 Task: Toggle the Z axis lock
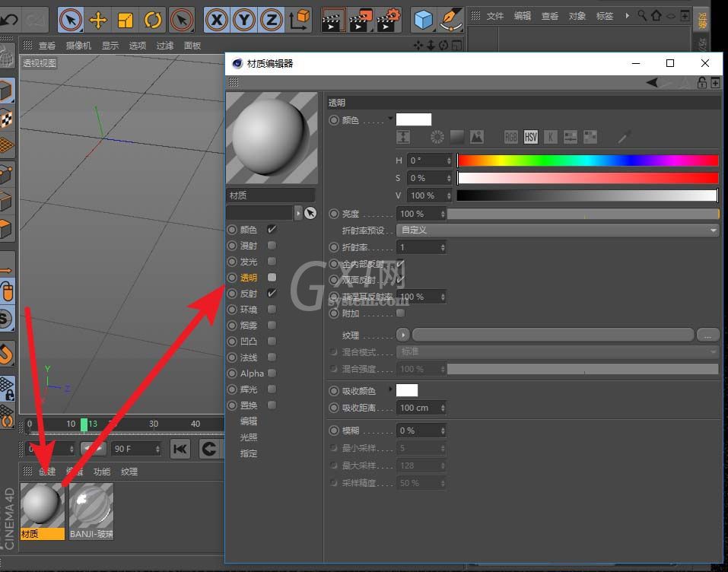pos(272,20)
